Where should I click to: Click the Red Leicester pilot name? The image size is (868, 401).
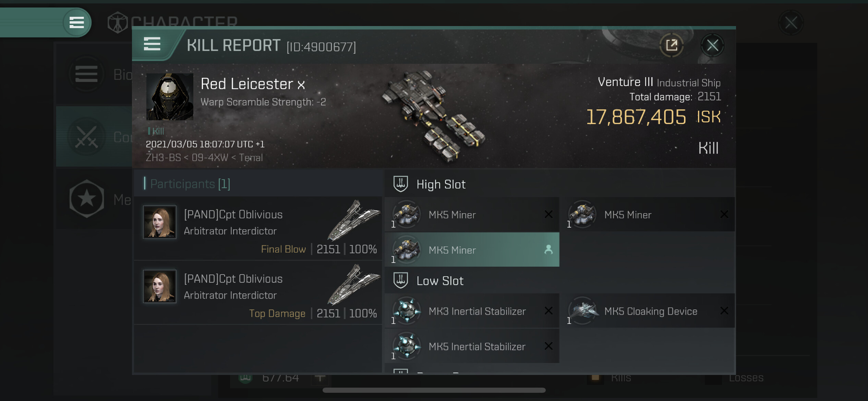[247, 84]
